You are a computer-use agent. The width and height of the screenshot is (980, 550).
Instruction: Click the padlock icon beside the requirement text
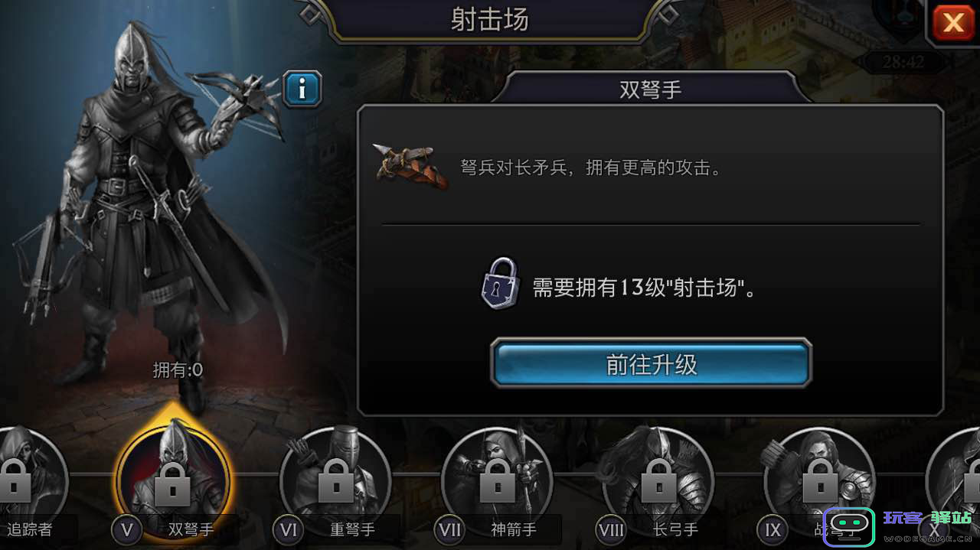500,283
